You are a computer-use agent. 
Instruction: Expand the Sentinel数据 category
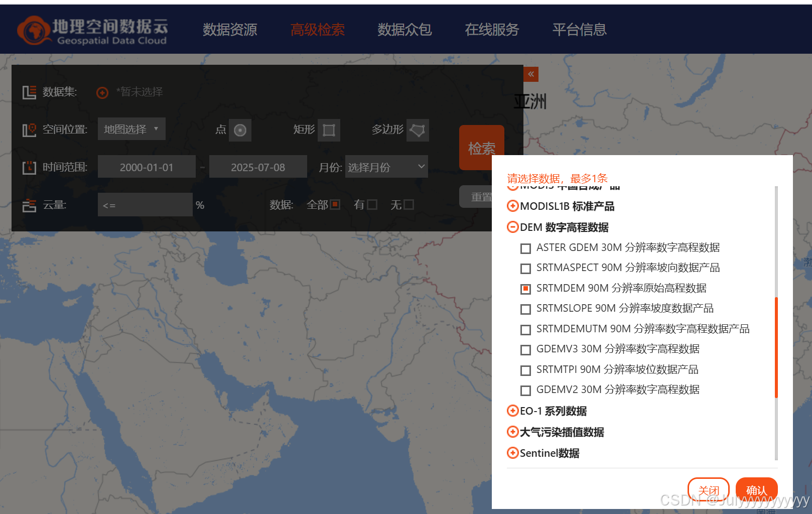[x=512, y=453]
